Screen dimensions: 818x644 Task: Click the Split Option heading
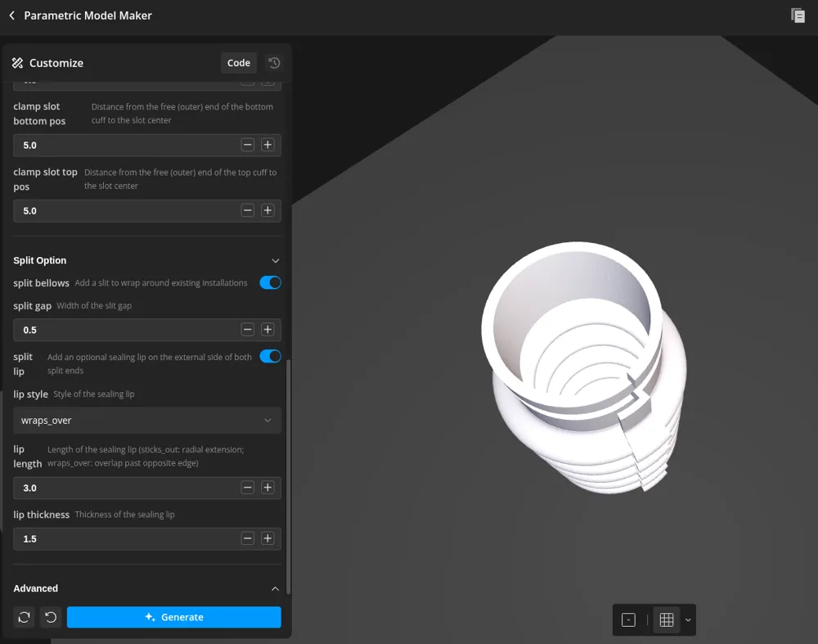39,260
